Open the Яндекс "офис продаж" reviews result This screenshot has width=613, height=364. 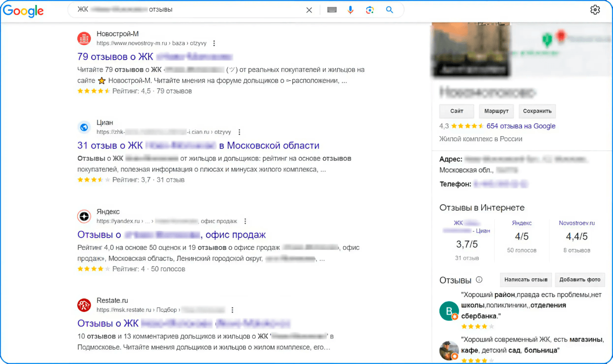click(172, 235)
